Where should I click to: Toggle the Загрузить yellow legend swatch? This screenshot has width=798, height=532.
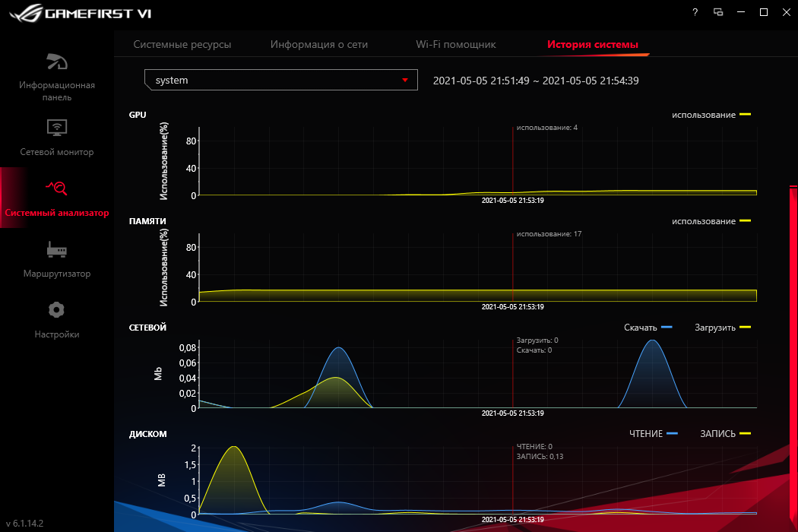click(x=745, y=328)
